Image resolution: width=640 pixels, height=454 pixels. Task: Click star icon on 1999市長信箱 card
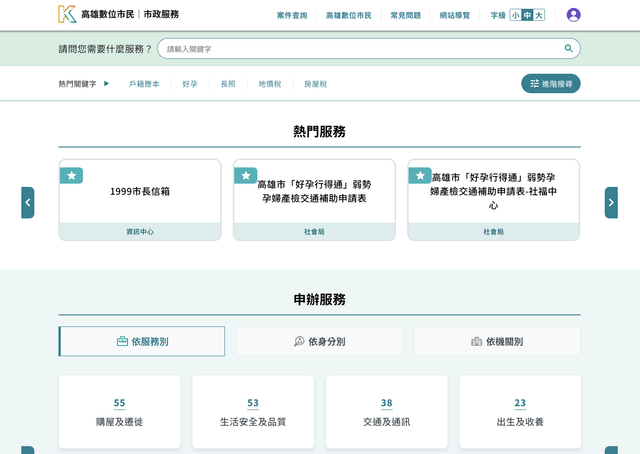point(71,176)
